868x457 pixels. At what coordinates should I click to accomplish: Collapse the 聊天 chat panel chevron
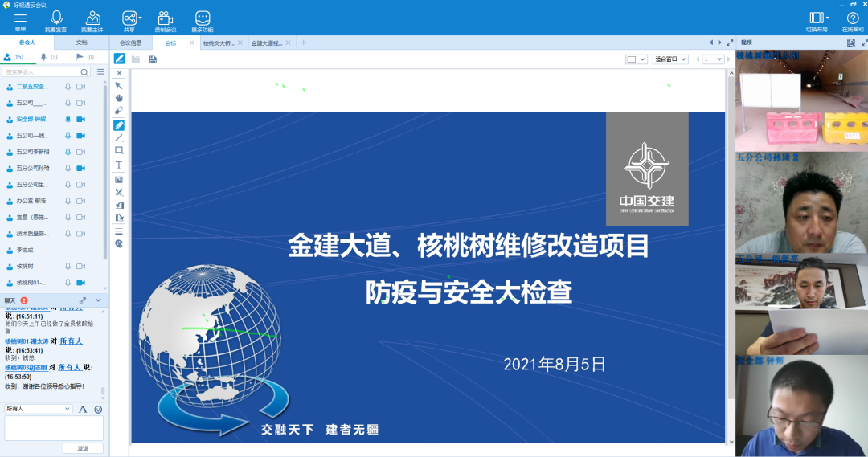(x=98, y=300)
